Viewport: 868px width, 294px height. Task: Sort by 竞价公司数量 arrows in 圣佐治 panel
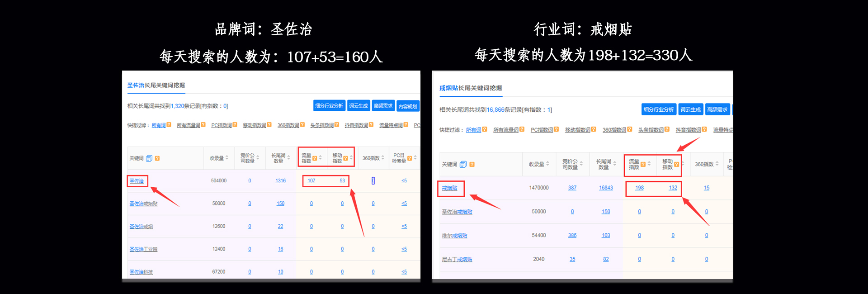pos(258,158)
